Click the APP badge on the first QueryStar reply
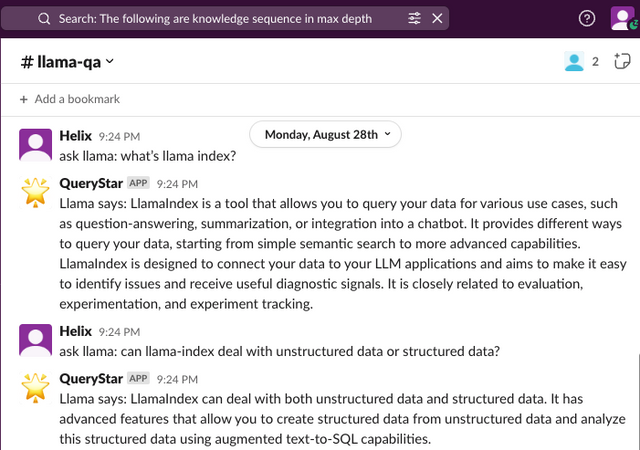 138,183
